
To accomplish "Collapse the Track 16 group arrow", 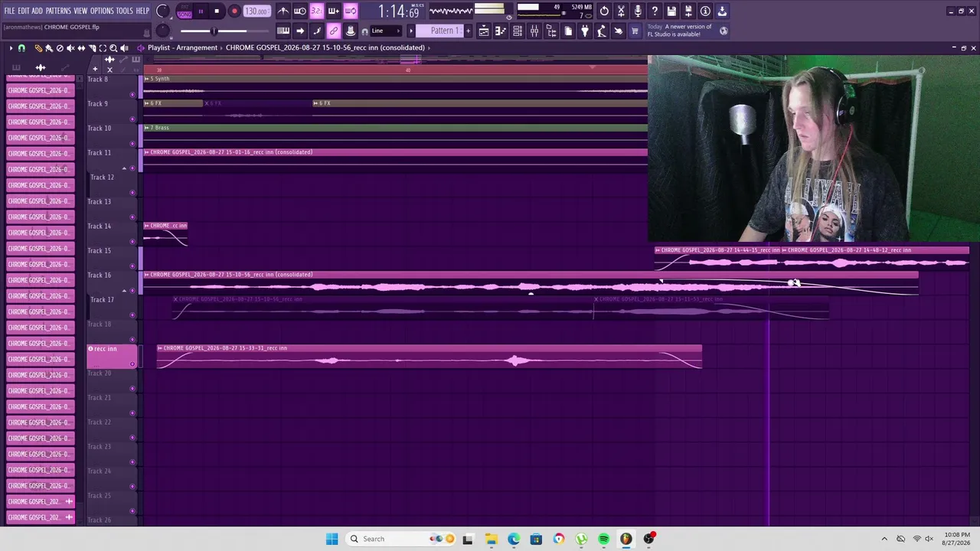I will (124, 291).
